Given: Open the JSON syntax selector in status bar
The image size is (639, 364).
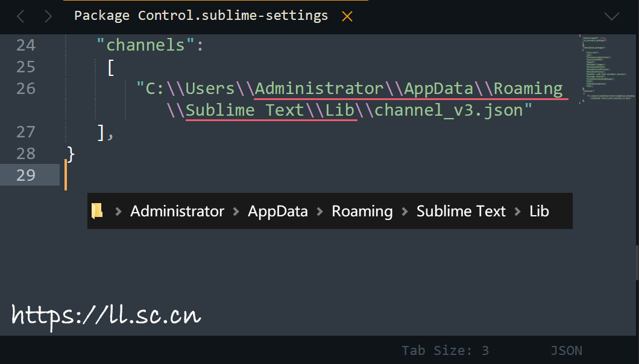Looking at the screenshot, I should click(x=566, y=351).
